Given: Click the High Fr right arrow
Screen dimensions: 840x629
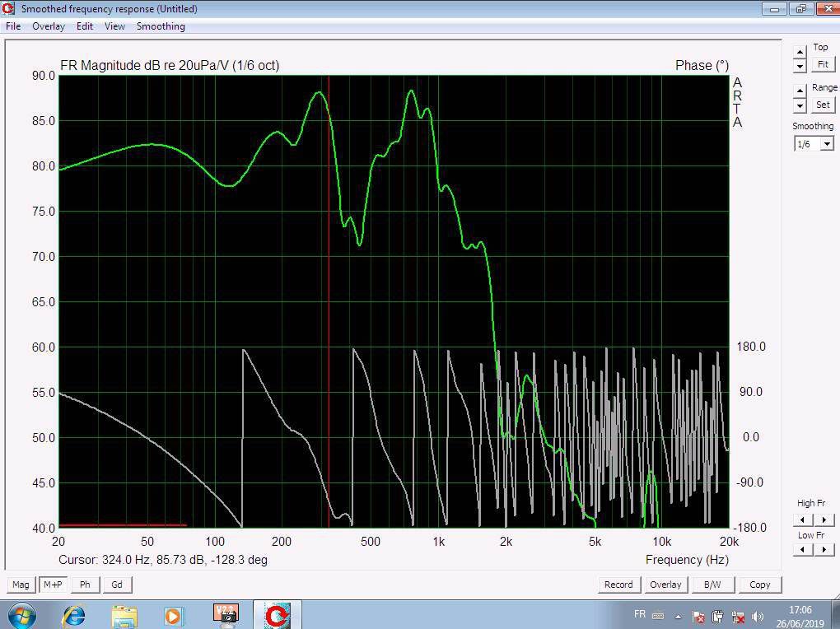Looking at the screenshot, I should 824,520.
